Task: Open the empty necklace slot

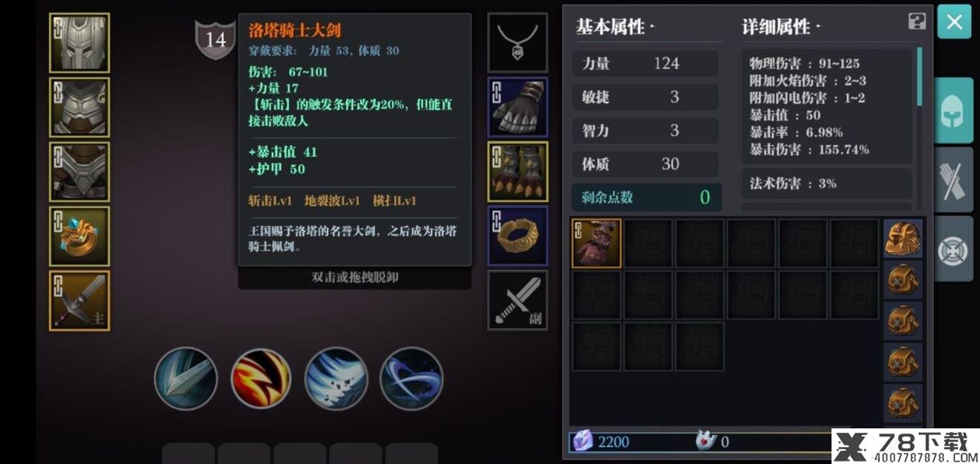Action: click(517, 42)
